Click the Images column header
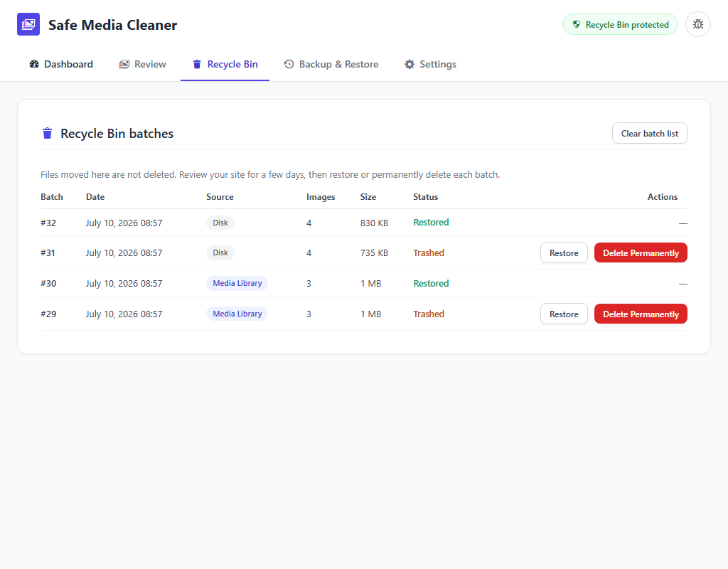The height and width of the screenshot is (569, 728). pos(321,197)
